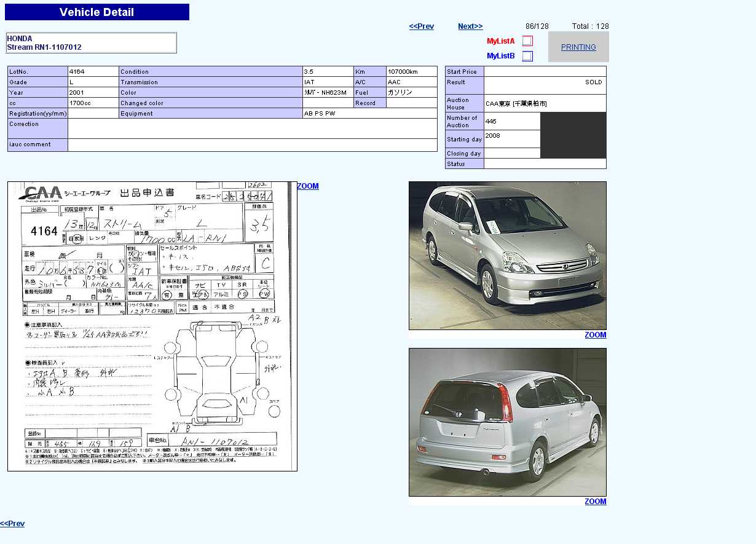Viewport: 756px width, 544px height.
Task: Click the Total : 128 text
Action: tap(591, 26)
